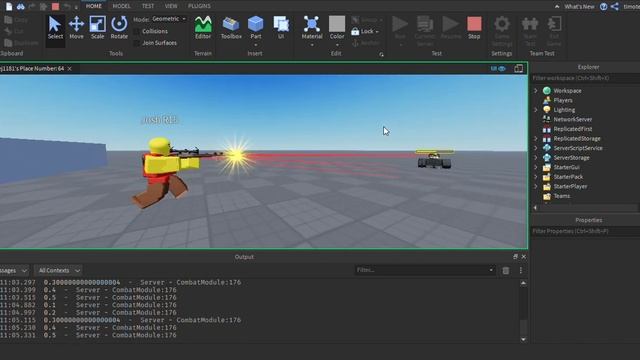Screen dimensions: 640x360
Task: Undock the Output panel
Action: pyautogui.click(x=515, y=256)
